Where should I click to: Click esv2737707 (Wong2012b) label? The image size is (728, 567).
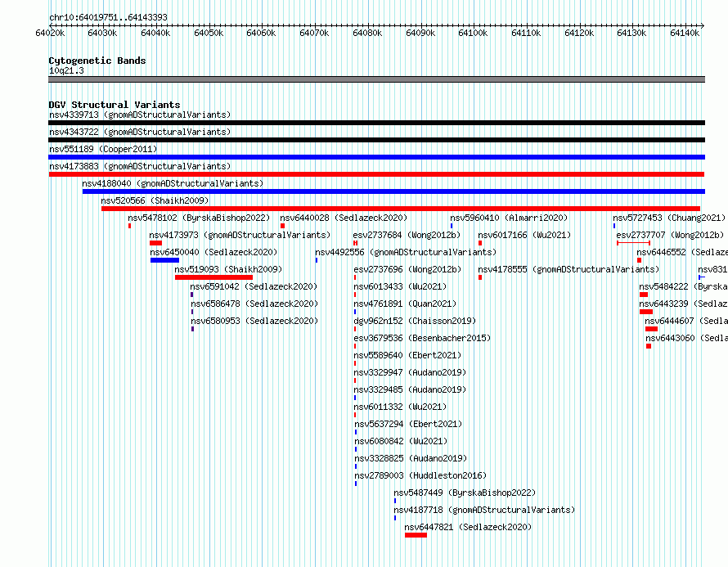(x=670, y=235)
